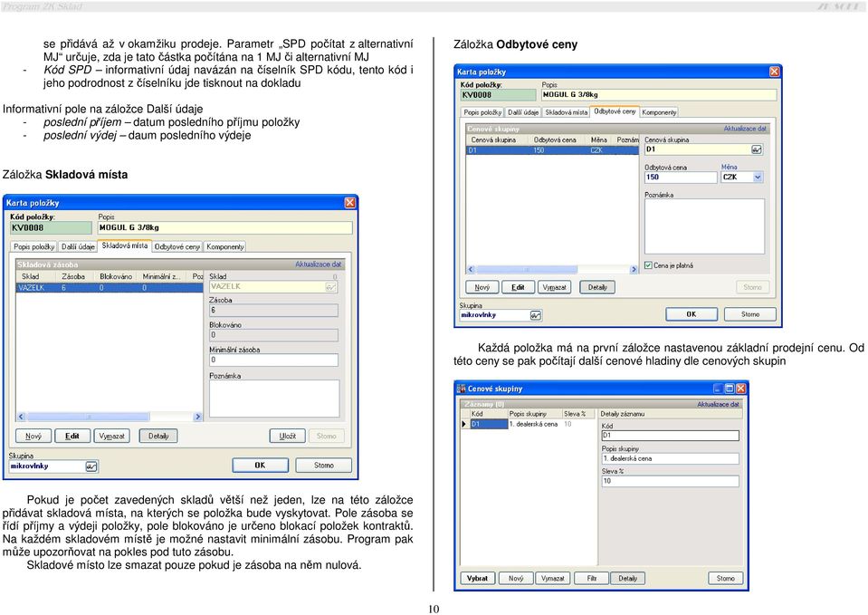Open Sklad lookup icon beside VAZELK field

click(x=330, y=287)
